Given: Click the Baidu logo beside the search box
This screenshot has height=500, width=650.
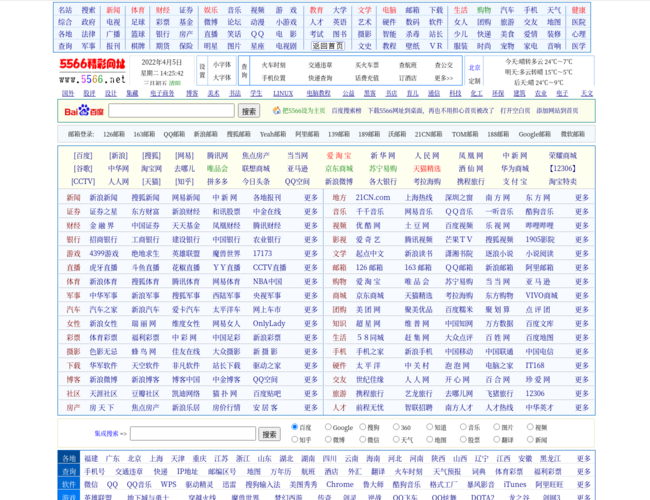Looking at the screenshot, I should (84, 111).
